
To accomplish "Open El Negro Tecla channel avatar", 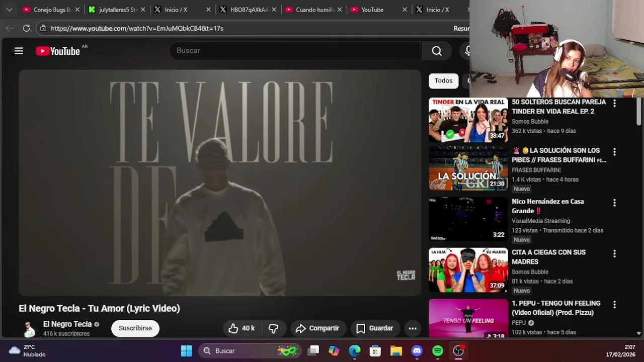I will coord(29,328).
